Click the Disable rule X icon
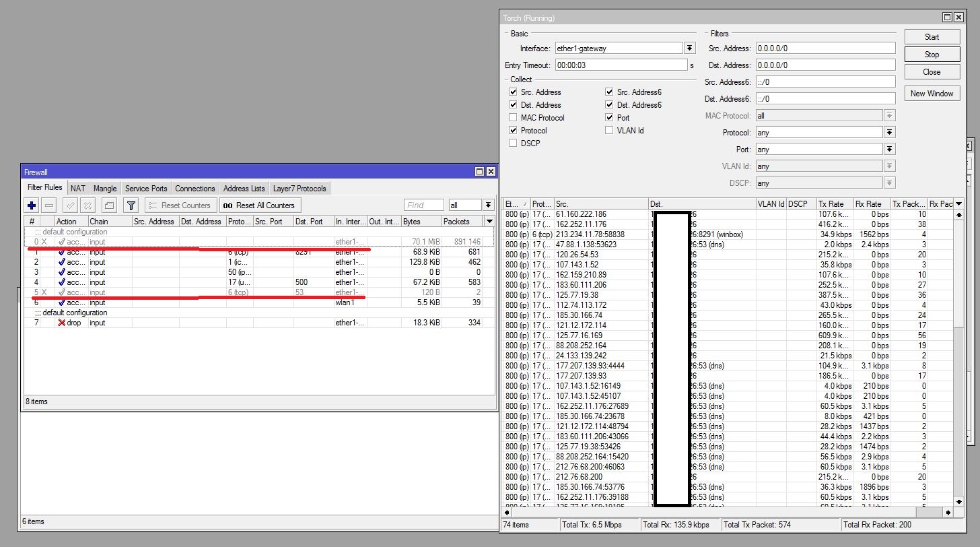The image size is (980, 547). (87, 205)
